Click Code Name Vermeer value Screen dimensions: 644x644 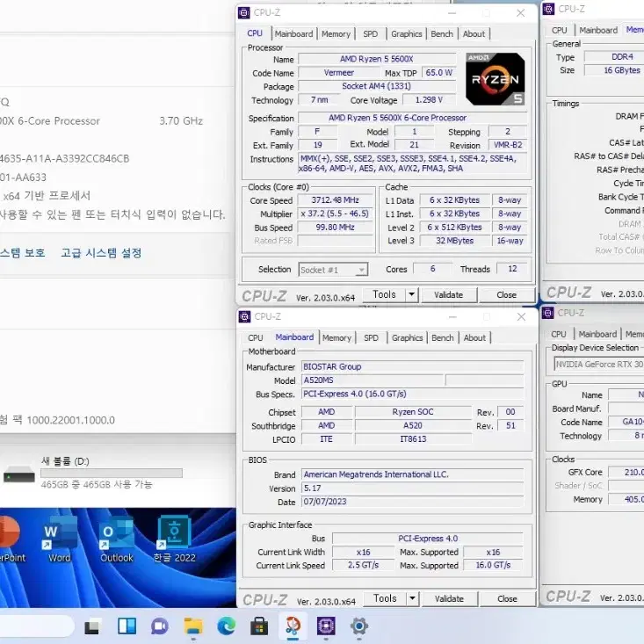tap(339, 73)
